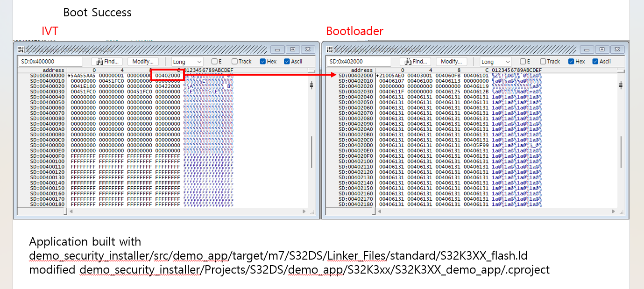
Task: Select value 00406107 in the Bootloader dump
Action: pyautogui.click(x=391, y=81)
